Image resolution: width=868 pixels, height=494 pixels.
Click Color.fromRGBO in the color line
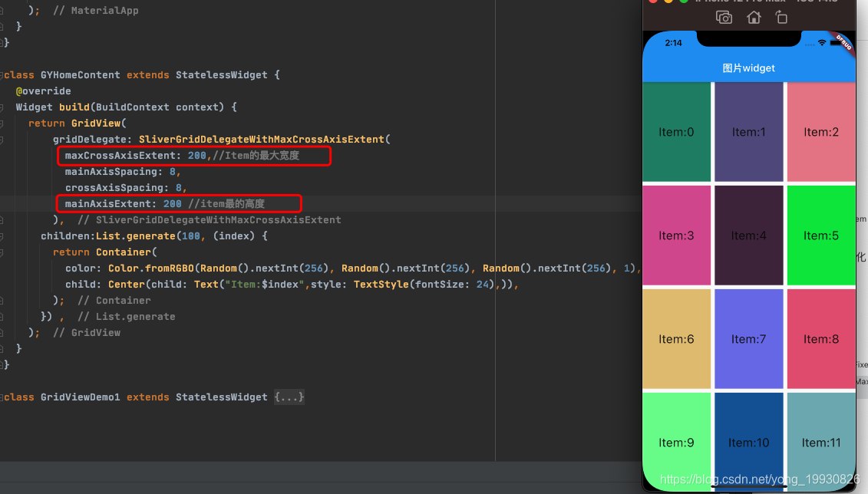point(151,268)
